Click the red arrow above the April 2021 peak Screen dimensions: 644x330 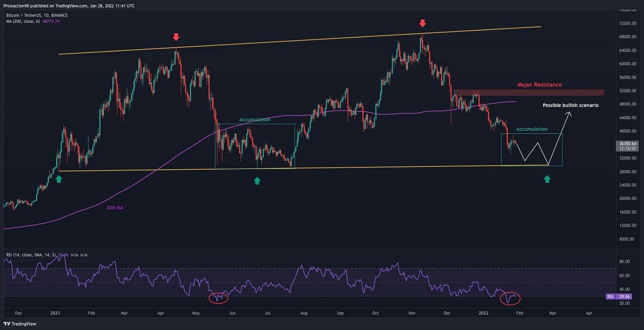pos(175,37)
